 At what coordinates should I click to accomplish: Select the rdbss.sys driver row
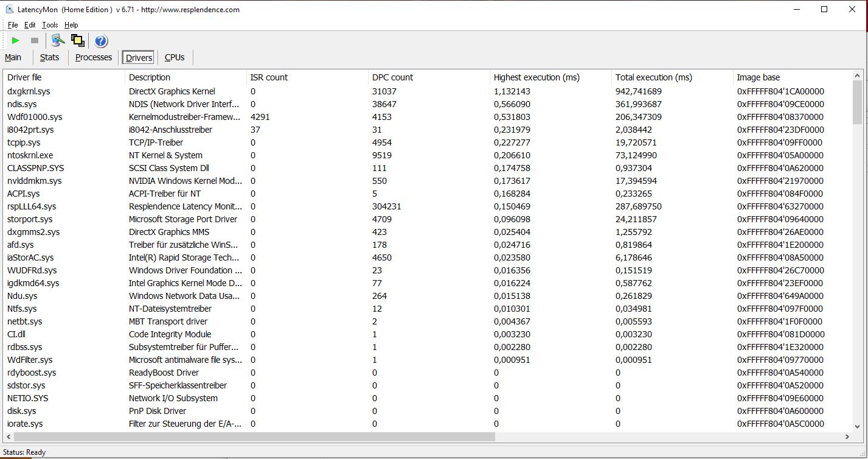point(428,347)
